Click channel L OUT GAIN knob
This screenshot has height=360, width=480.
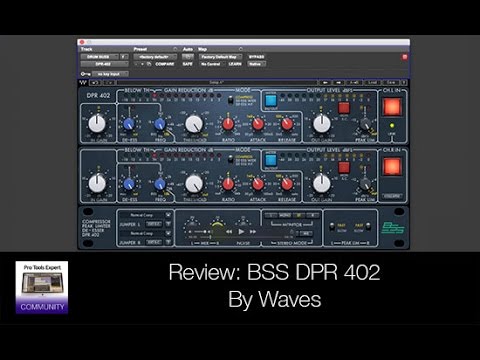point(322,123)
